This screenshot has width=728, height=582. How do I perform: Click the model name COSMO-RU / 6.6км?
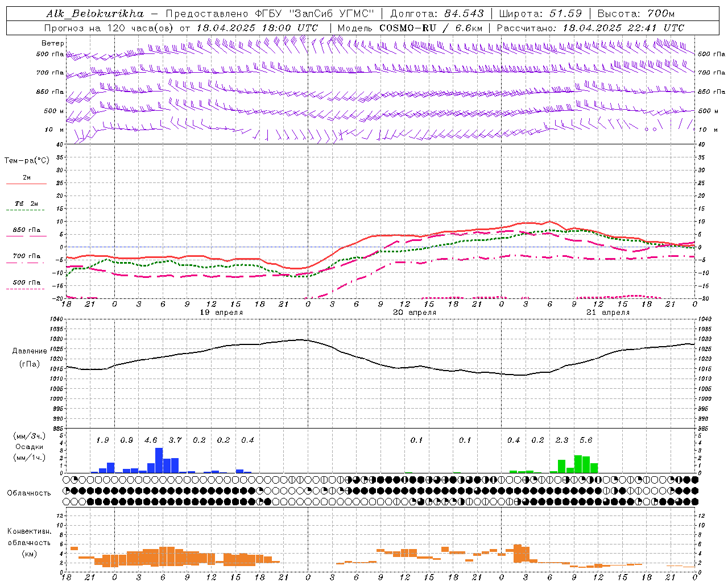coord(431,28)
